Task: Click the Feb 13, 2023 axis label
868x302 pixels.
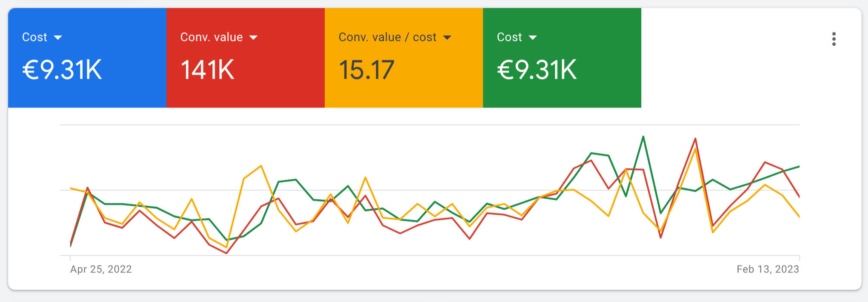Action: 768,269
